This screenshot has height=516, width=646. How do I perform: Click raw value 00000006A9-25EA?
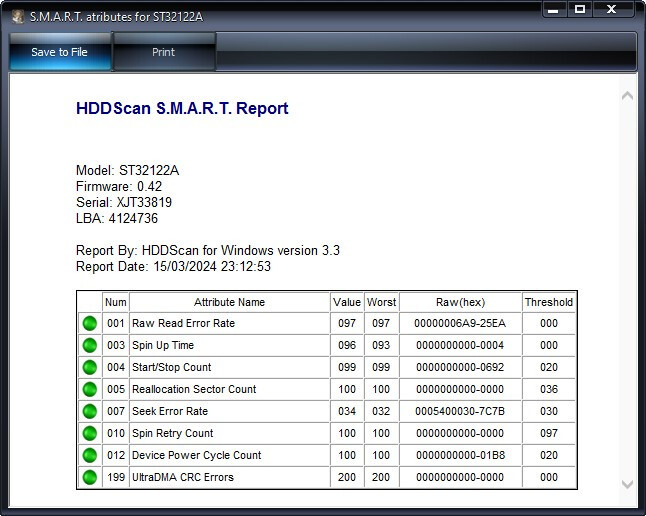pyautogui.click(x=460, y=323)
